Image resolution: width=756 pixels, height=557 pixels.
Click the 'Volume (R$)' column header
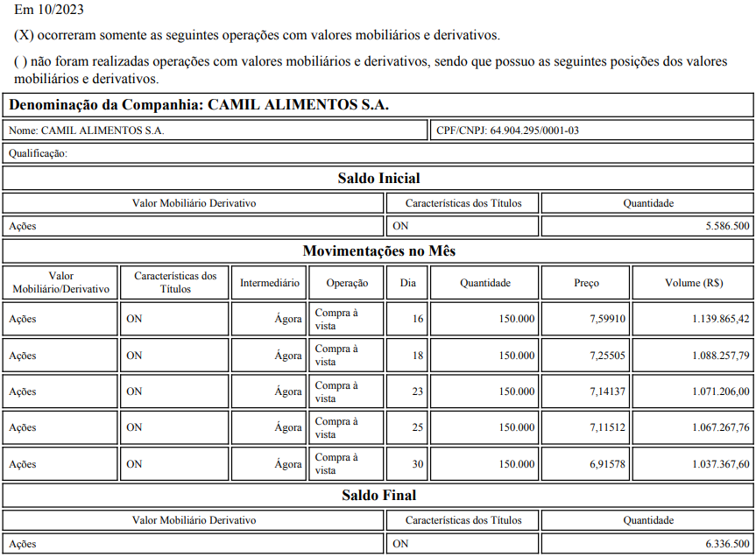[x=693, y=283]
